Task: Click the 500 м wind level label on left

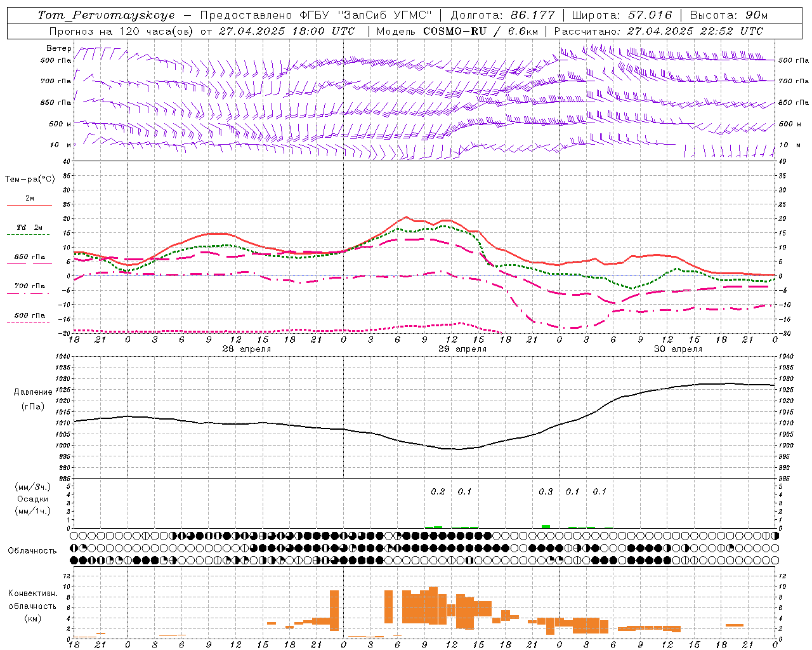Action: 60,124
